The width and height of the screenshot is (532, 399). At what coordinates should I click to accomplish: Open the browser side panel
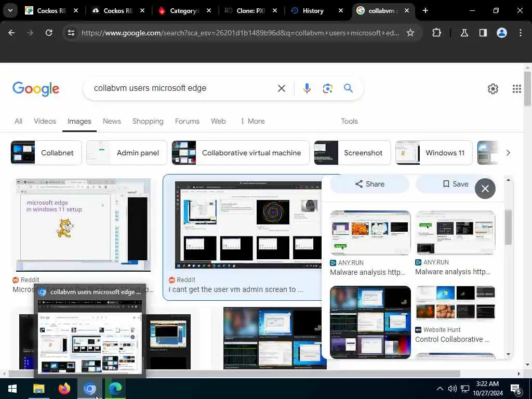(x=483, y=33)
